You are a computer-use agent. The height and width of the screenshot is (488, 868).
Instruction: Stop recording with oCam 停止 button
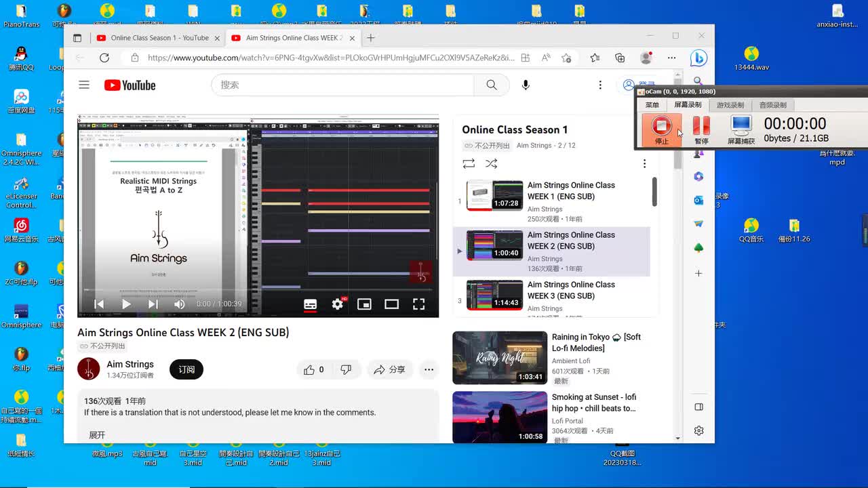[661, 129]
